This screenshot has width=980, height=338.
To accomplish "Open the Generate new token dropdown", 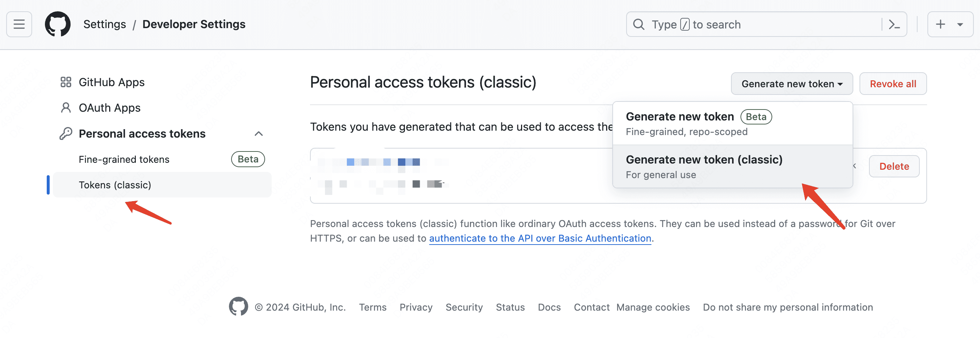I will [x=792, y=84].
